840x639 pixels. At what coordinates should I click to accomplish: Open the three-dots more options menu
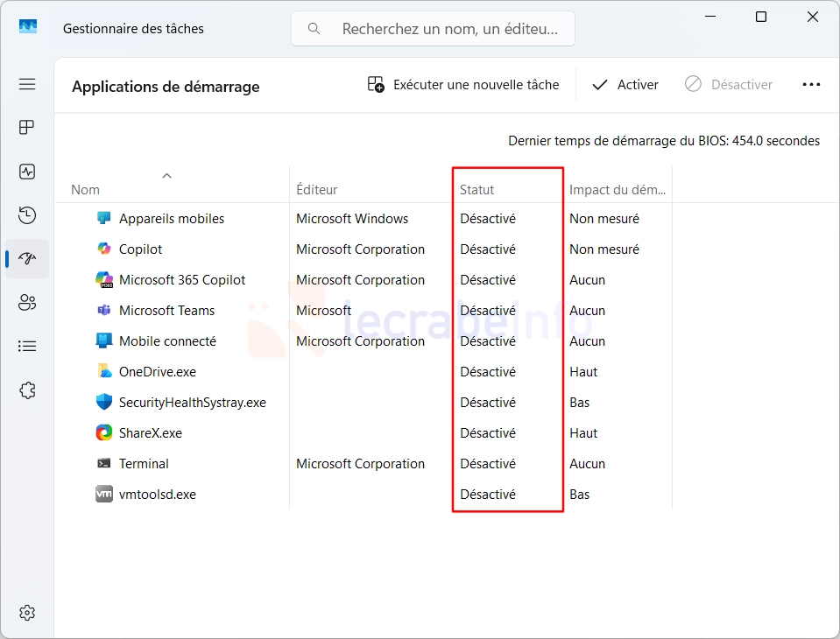(811, 85)
